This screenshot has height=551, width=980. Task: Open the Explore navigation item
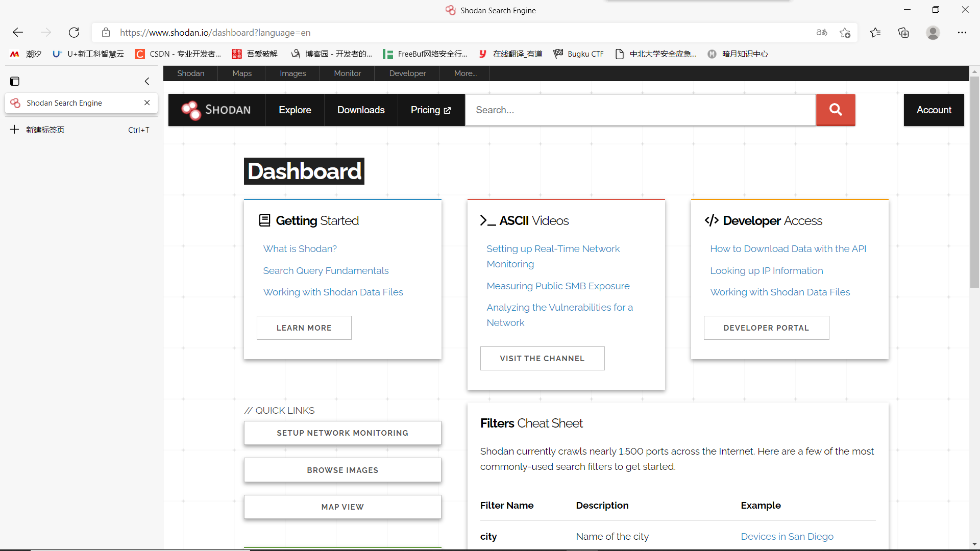tap(295, 110)
